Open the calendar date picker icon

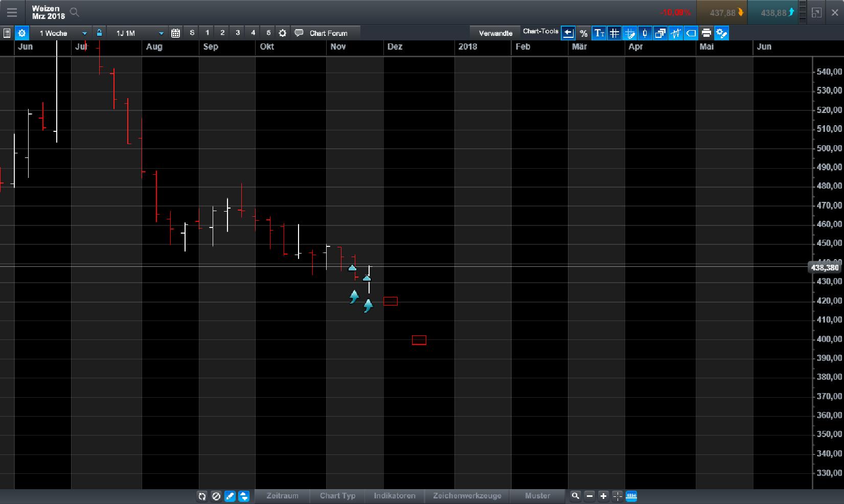pyautogui.click(x=176, y=32)
